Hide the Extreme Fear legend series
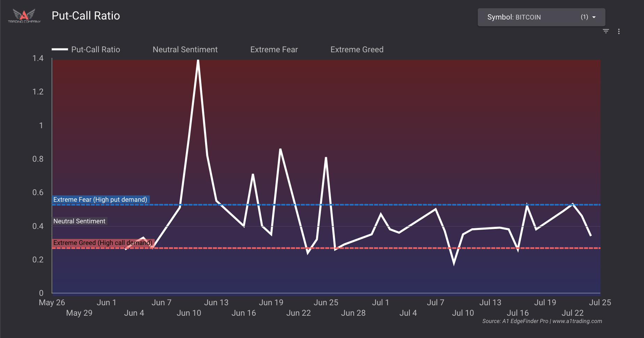The image size is (644, 338). tap(274, 49)
